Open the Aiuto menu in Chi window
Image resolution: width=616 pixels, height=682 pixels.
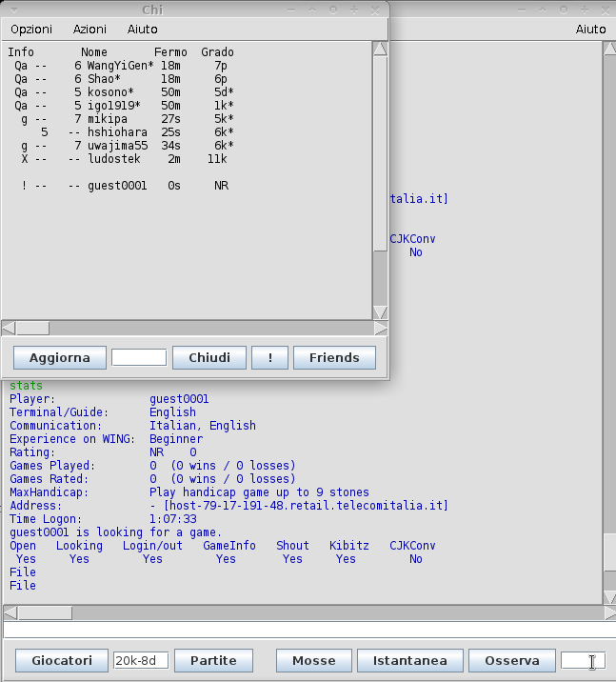point(143,30)
